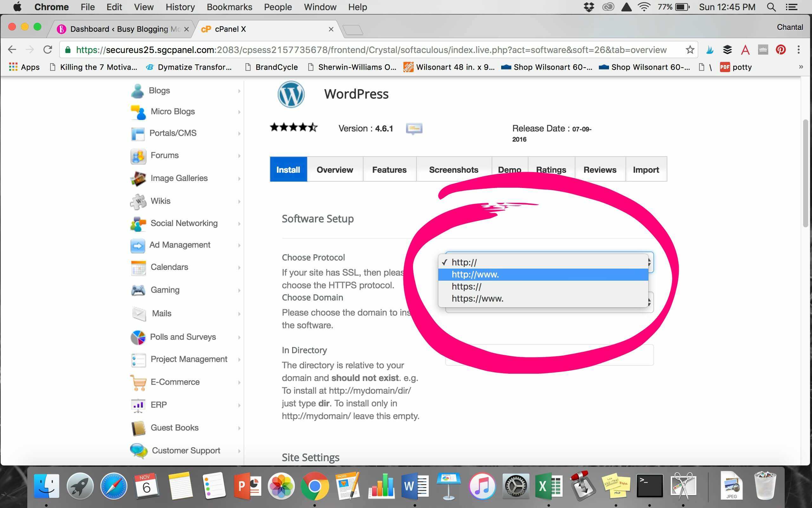Click the version changelog comment icon
This screenshot has width=812, height=508.
(414, 129)
